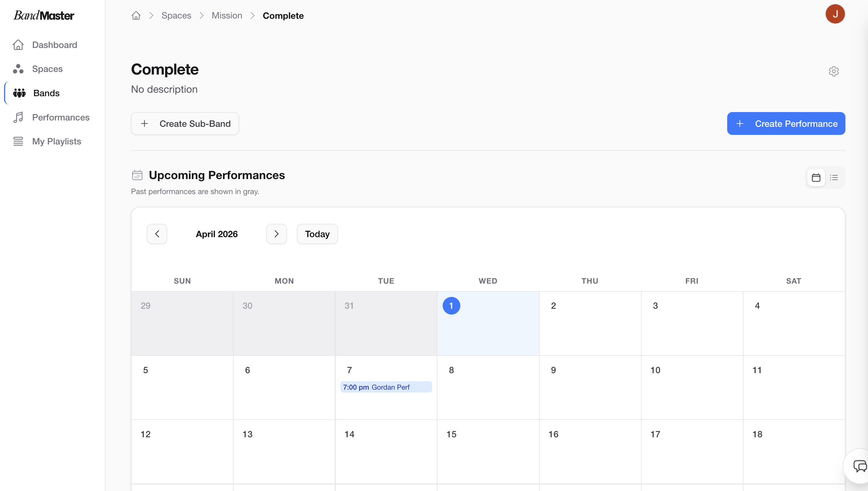
Task: Open Mission breadcrumb link
Action: pos(227,16)
